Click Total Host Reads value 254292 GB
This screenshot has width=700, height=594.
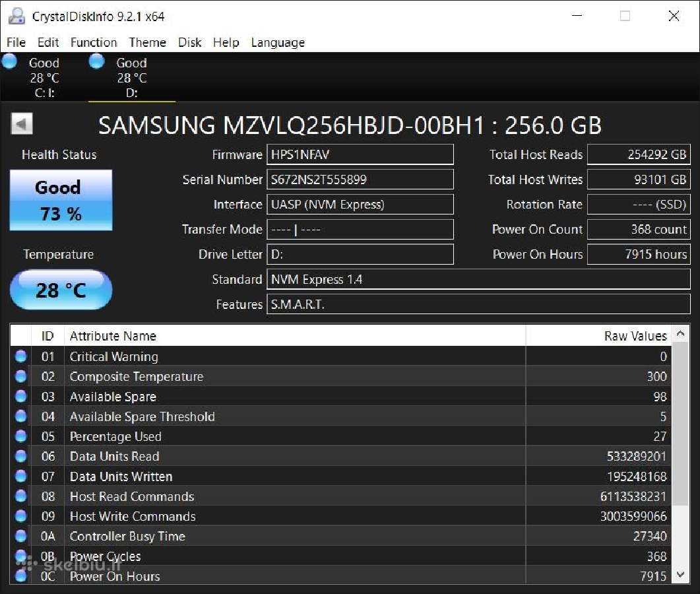point(639,154)
